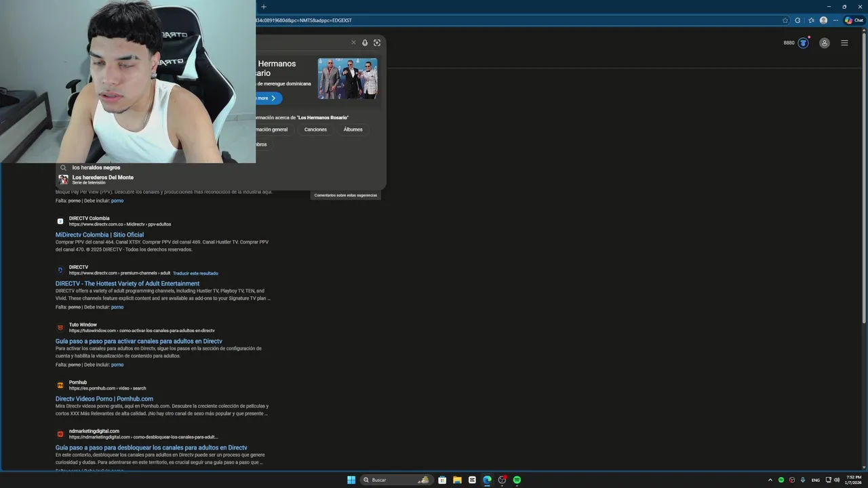Viewport: 868px width, 488px height.
Task: Click the microphone tray icon
Action: point(803,480)
